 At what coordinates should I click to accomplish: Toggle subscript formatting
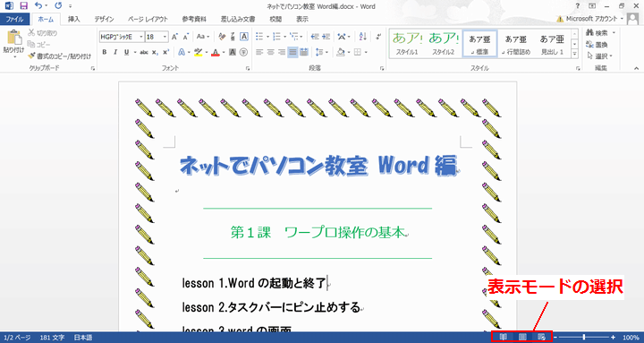pyautogui.click(x=155, y=52)
